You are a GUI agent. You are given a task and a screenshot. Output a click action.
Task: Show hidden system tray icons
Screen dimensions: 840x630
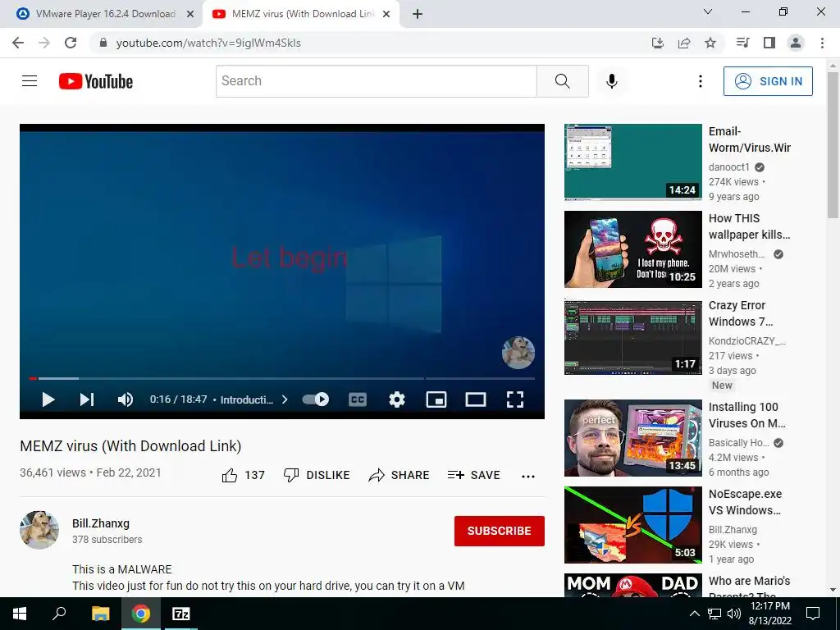coord(694,614)
